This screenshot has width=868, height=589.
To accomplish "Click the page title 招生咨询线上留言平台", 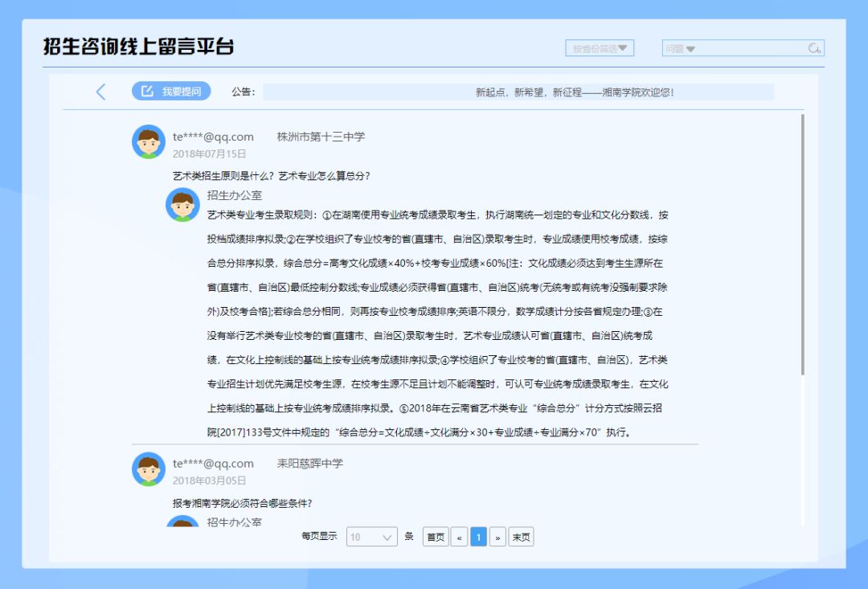I will pyautogui.click(x=138, y=47).
